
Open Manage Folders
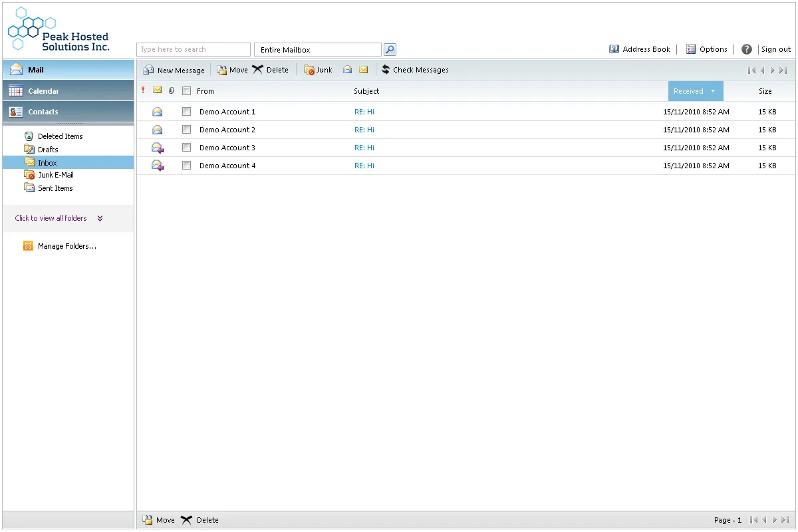coord(60,246)
